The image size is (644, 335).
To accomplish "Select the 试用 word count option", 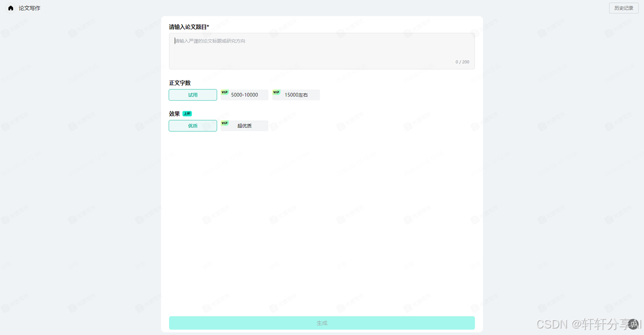I will pyautogui.click(x=193, y=95).
